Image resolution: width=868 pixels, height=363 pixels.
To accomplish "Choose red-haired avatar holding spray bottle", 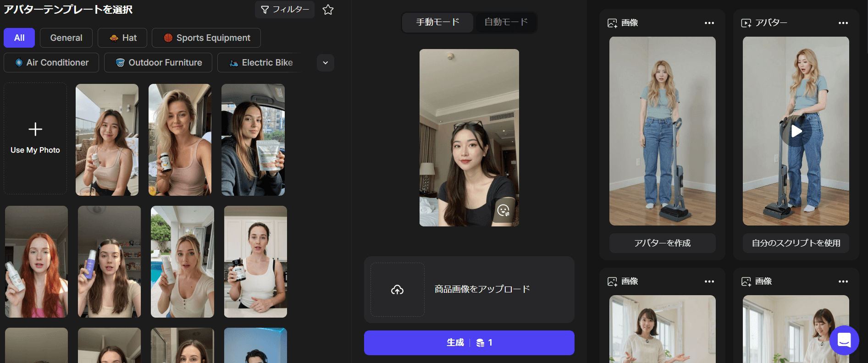I will (x=36, y=262).
